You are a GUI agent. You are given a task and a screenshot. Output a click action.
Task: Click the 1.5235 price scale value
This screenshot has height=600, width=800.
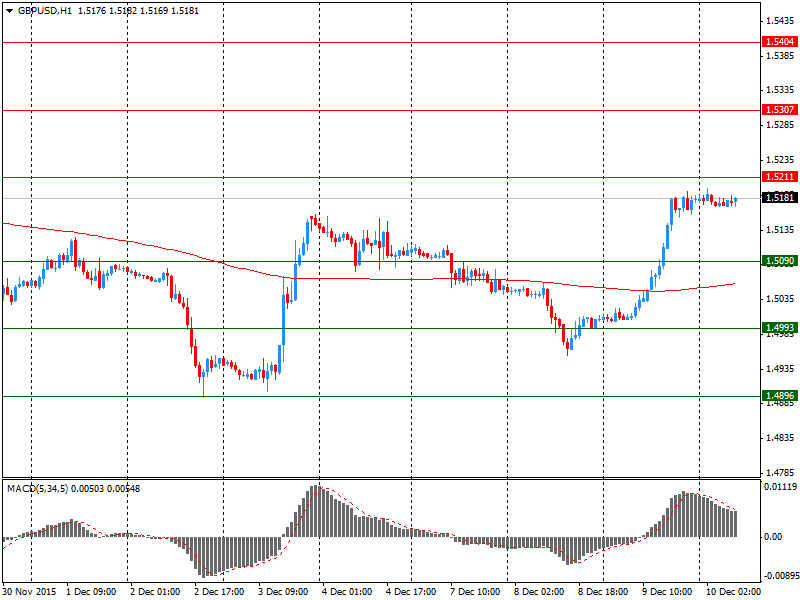[x=780, y=160]
